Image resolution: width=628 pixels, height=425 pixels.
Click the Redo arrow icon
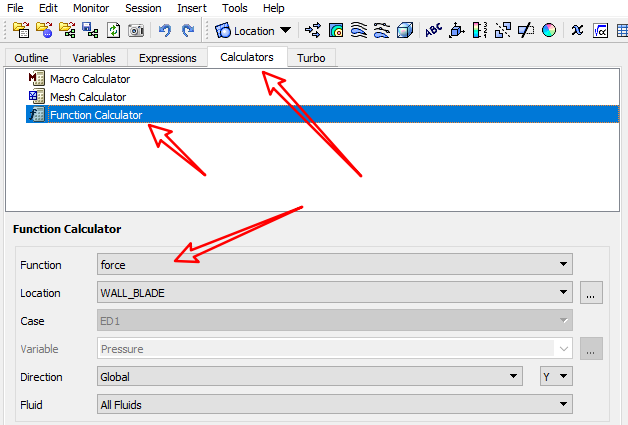coord(187,31)
